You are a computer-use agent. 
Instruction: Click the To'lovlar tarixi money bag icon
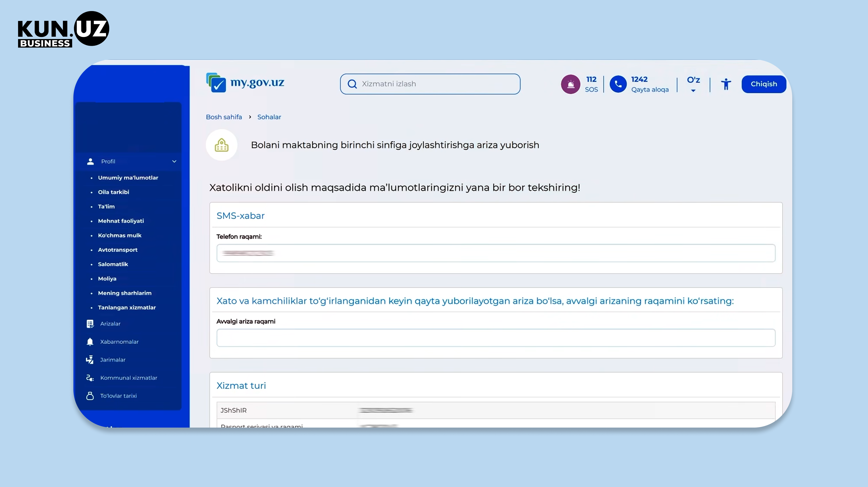[90, 396]
